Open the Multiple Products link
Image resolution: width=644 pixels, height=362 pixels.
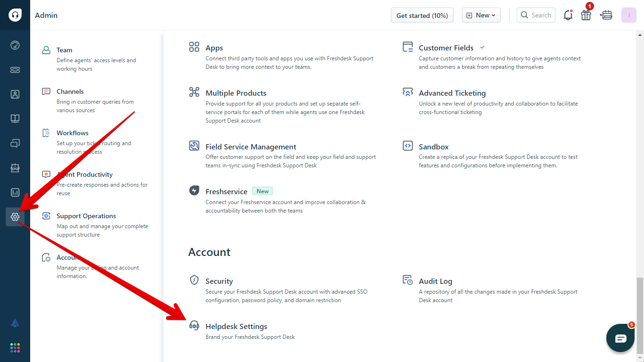tap(236, 93)
